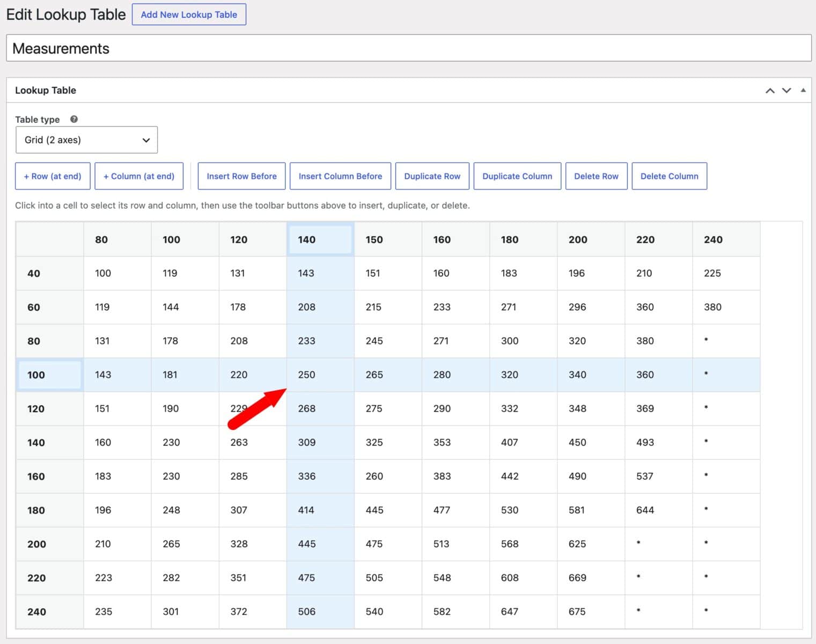Click Add New Lookup Table button
The width and height of the screenshot is (816, 644).
point(189,14)
